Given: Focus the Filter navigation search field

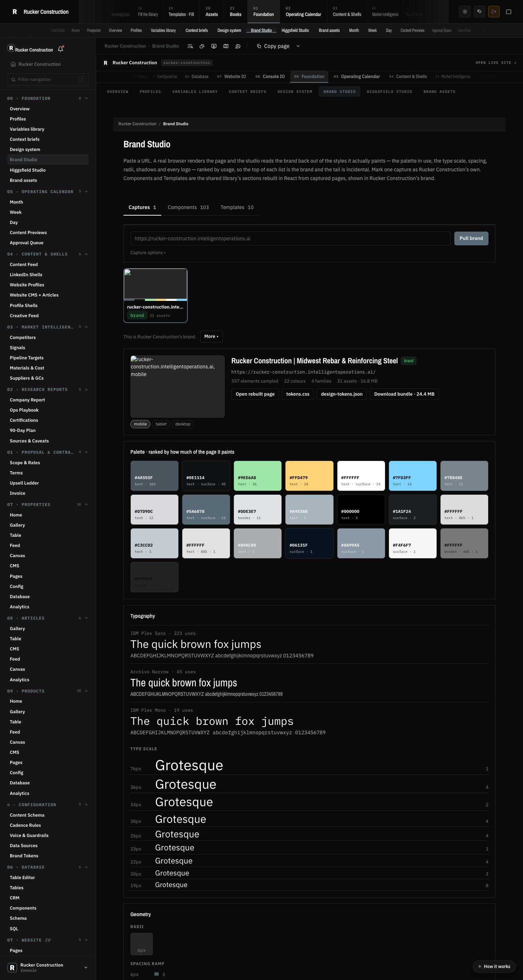Looking at the screenshot, I should (48, 79).
